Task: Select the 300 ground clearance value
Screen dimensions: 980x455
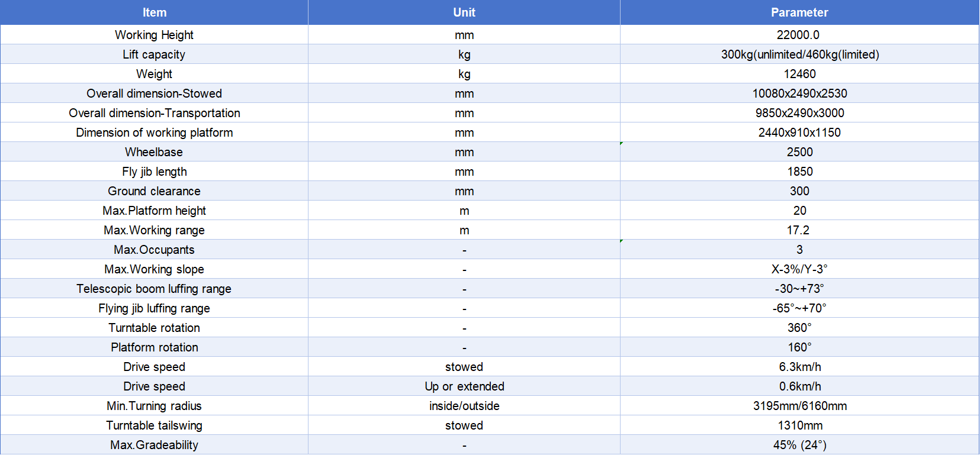Action: click(799, 191)
